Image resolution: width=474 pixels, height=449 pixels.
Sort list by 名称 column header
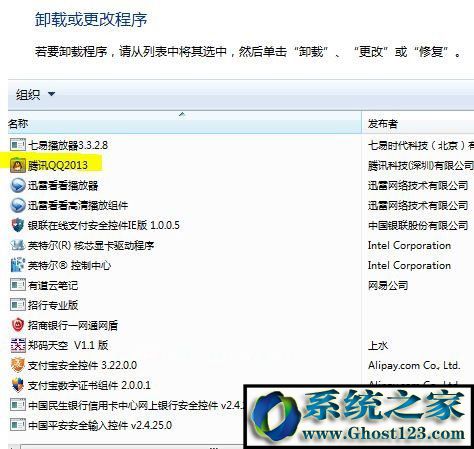point(185,123)
